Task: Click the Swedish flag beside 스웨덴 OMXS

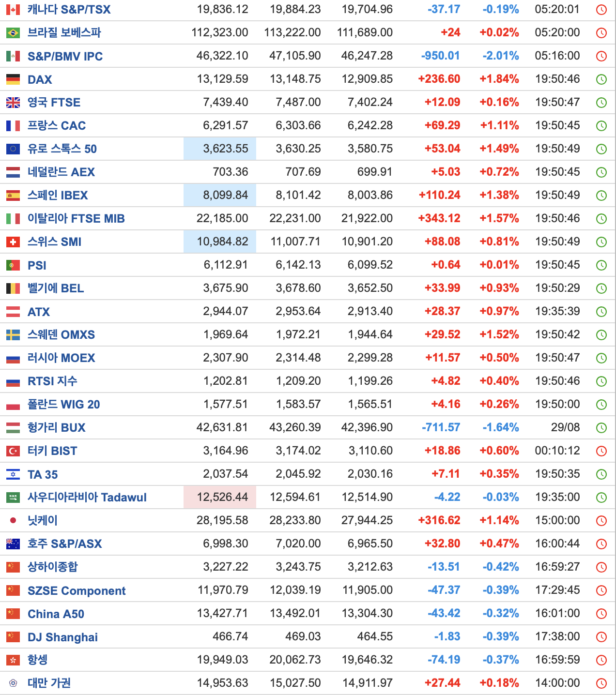Action: point(13,334)
